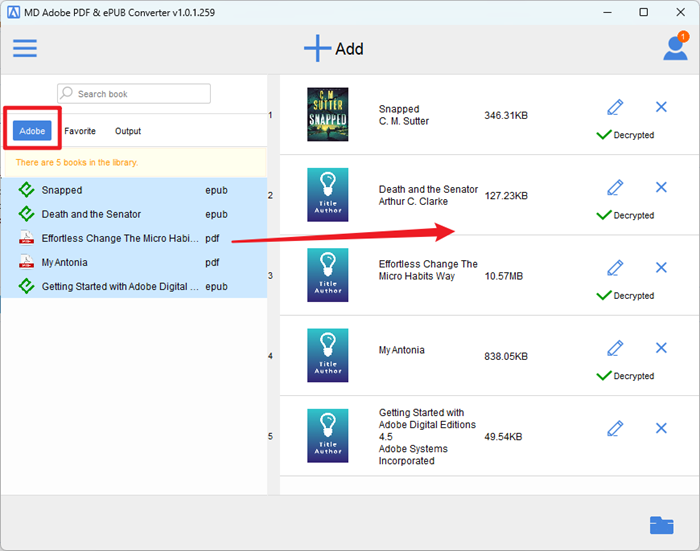Click PDF icon beside My Antonia

pos(26,262)
